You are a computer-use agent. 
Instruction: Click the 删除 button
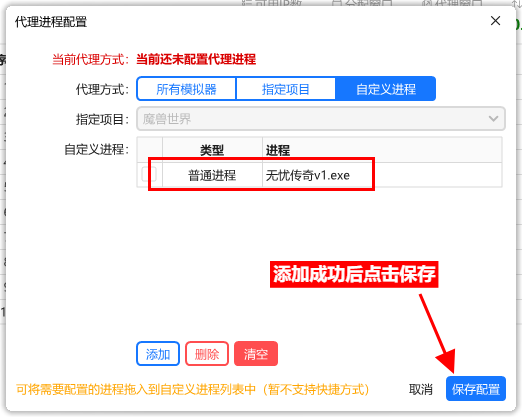coord(207,354)
